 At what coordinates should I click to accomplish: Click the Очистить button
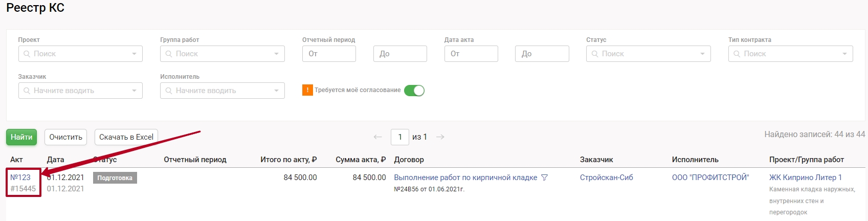[65, 137]
